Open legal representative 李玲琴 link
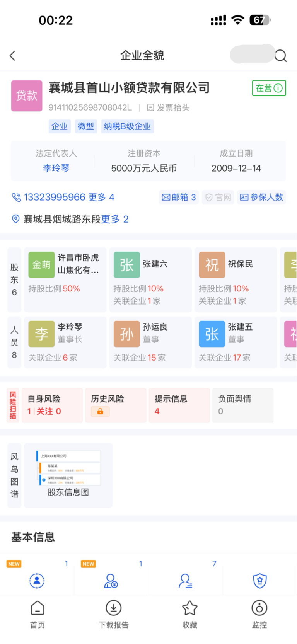The image size is (297, 644). click(x=56, y=168)
